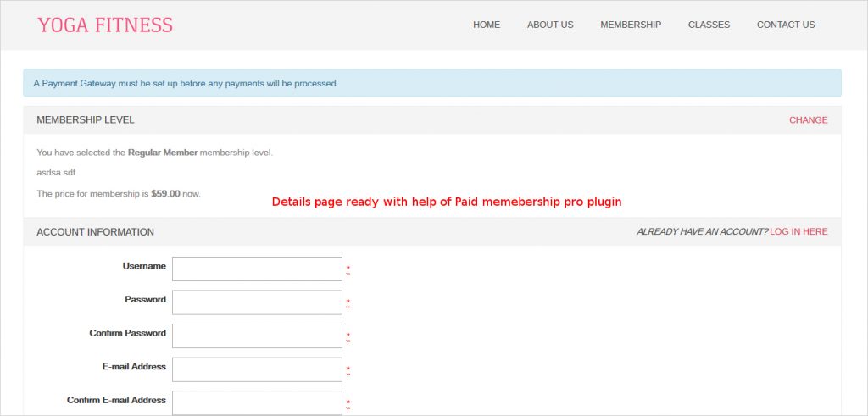Image resolution: width=868 pixels, height=416 pixels.
Task: Click the asterisk next to E-mail Address
Action: [348, 369]
